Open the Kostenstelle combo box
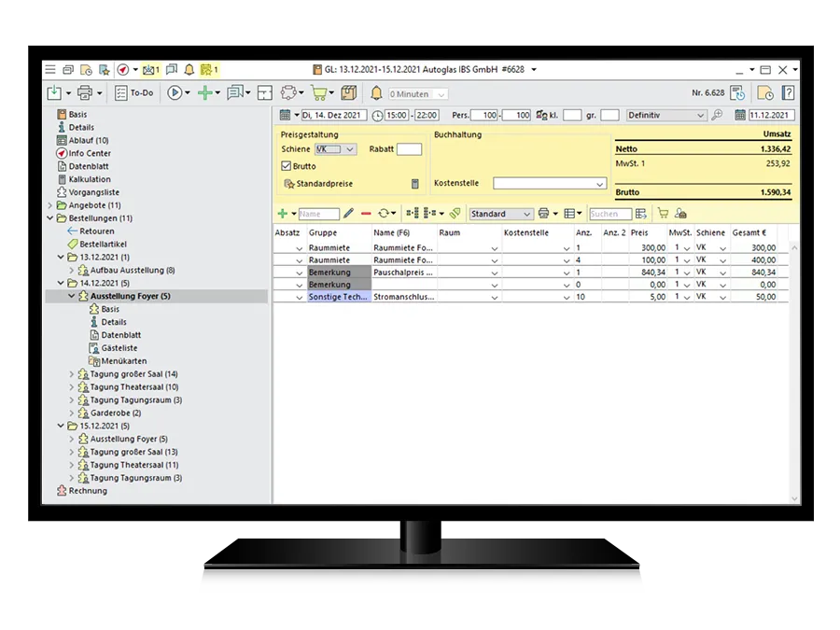 [550, 184]
